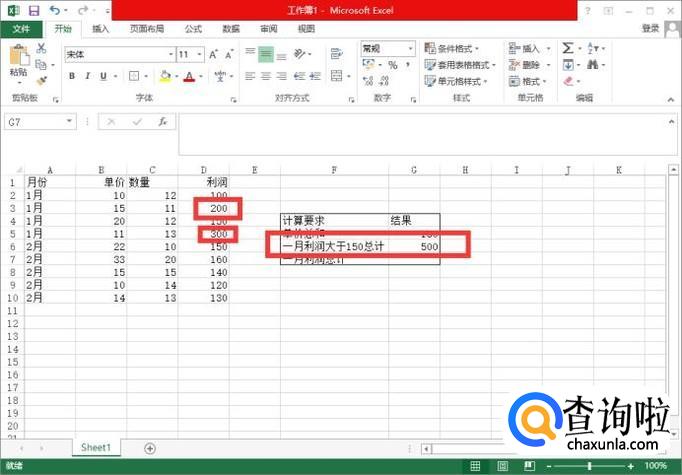Click the Excel Help question mark
Viewport: 682px width, 475px height.
(588, 10)
